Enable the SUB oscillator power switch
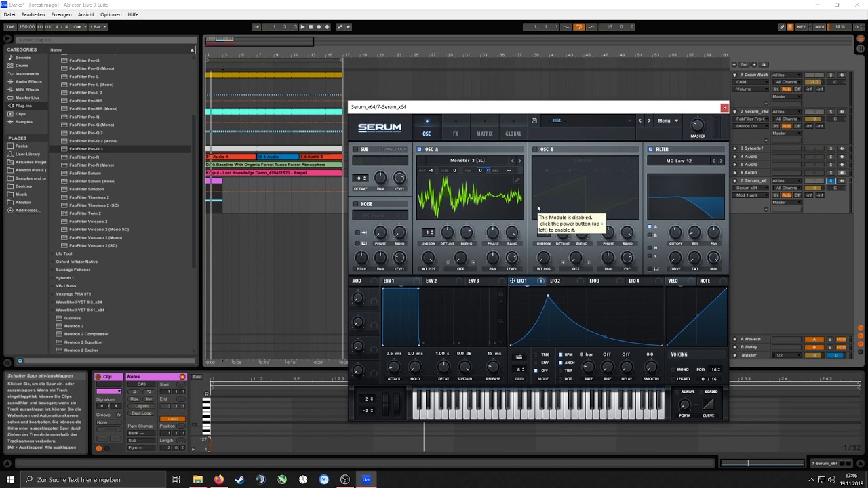The image size is (868, 488). (355, 149)
